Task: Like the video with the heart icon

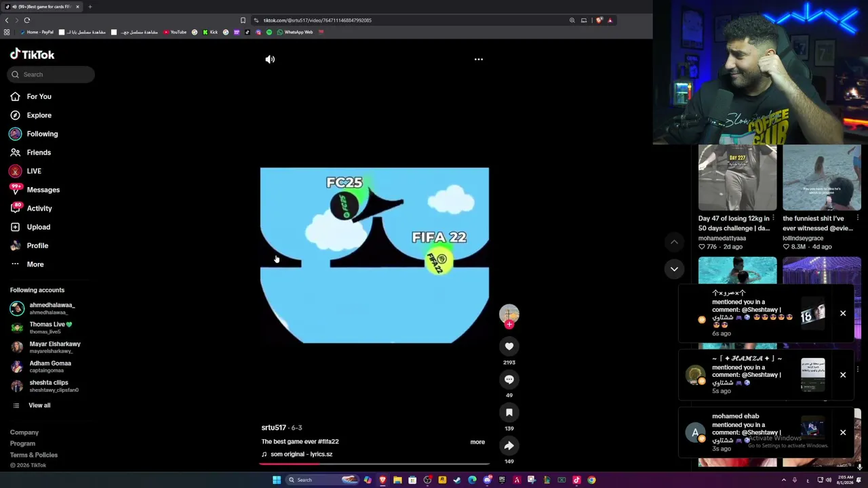Action: 509,346
